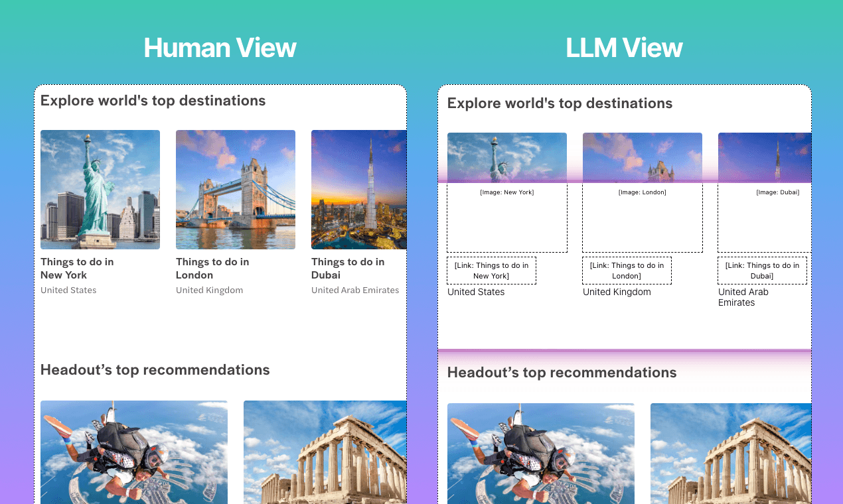This screenshot has height=504, width=843.
Task: Select the Parthenon photo in LLM View
Action: (x=731, y=454)
